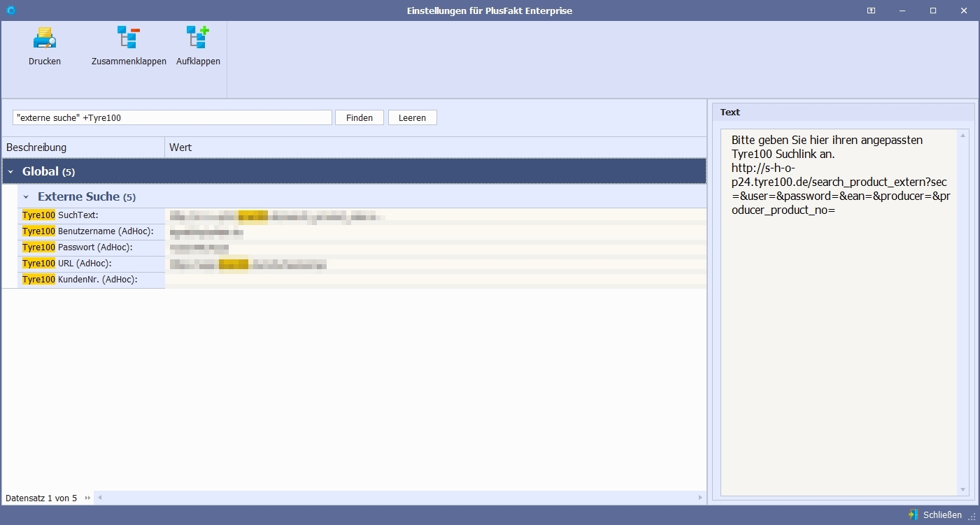Image resolution: width=980 pixels, height=525 pixels.
Task: Maximize the settings window
Action: click(x=933, y=10)
